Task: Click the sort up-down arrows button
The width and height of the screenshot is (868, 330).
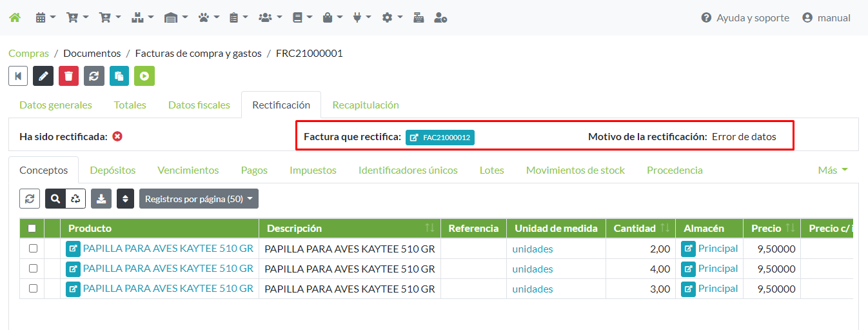Action: 126,199
